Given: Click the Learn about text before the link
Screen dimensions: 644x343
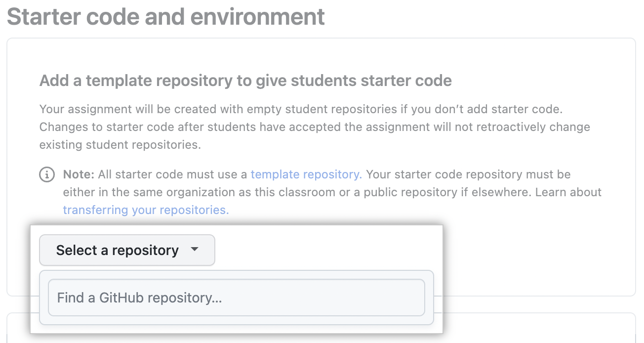Looking at the screenshot, I should [x=568, y=192].
